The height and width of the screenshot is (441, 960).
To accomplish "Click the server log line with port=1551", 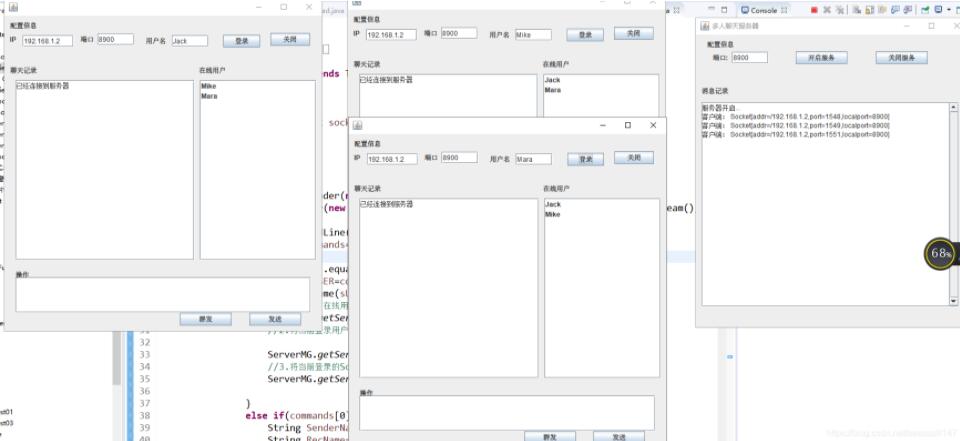I will 795,134.
